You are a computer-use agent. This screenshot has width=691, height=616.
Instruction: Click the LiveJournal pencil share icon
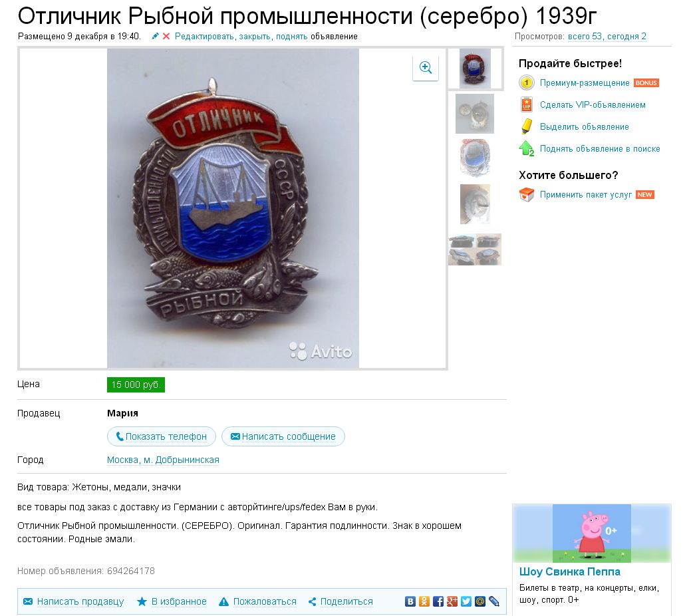(x=494, y=601)
